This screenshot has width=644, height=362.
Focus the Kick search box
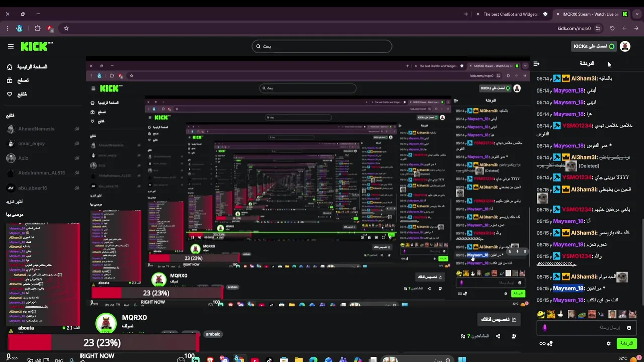coord(322,46)
